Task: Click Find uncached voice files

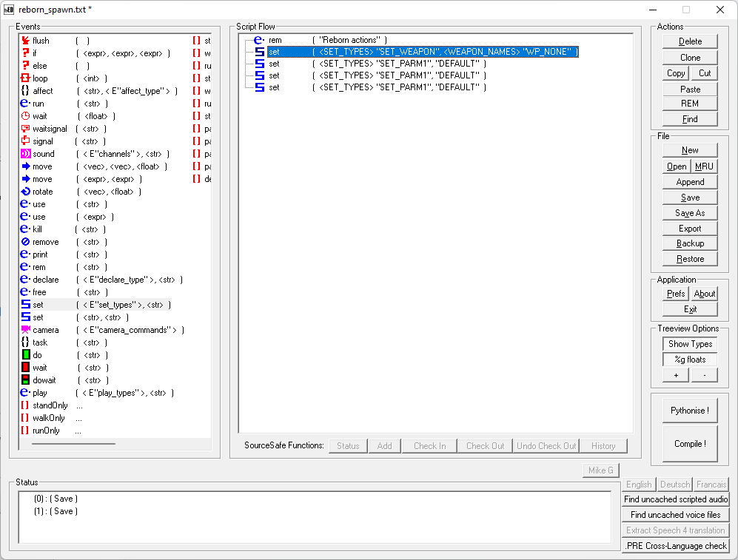Action: (675, 515)
